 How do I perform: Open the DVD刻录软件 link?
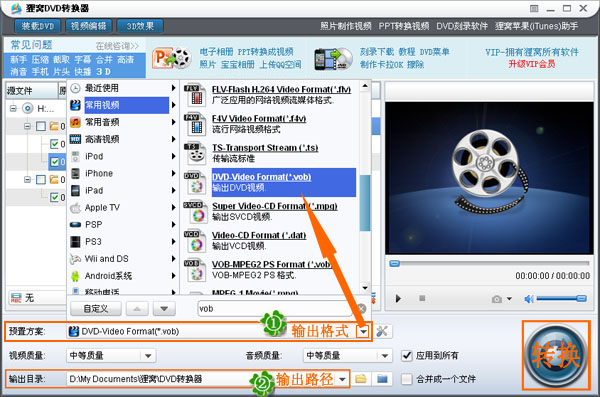click(x=462, y=26)
